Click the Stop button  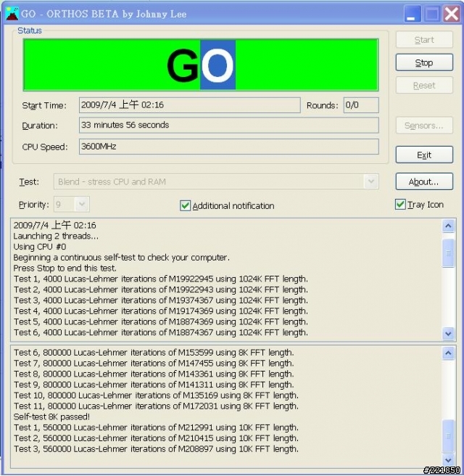pyautogui.click(x=424, y=63)
